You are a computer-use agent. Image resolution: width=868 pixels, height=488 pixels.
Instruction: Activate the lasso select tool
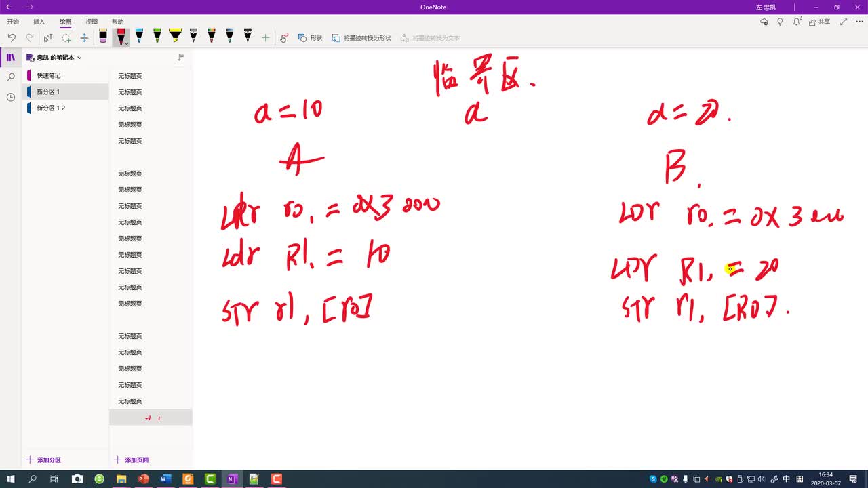coord(66,38)
